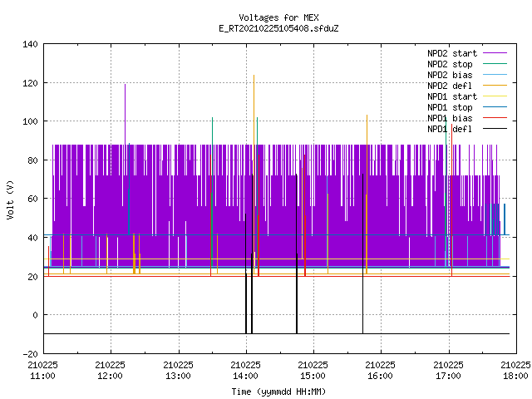Click the red line swatch for NPD1 bias
The width and height of the screenshot is (532, 399).
pyautogui.click(x=495, y=118)
